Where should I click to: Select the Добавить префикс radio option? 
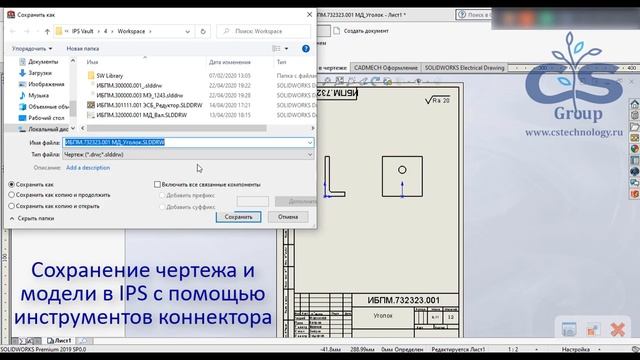click(x=162, y=196)
